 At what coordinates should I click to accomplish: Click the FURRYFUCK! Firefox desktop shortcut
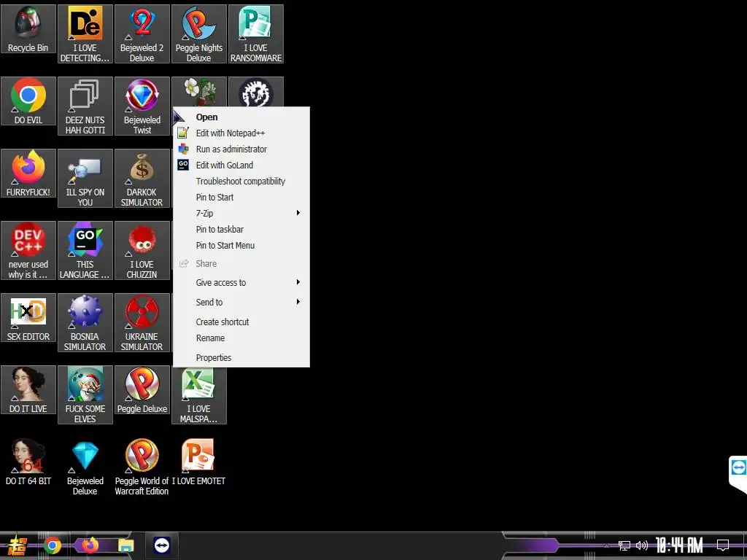[28, 174]
